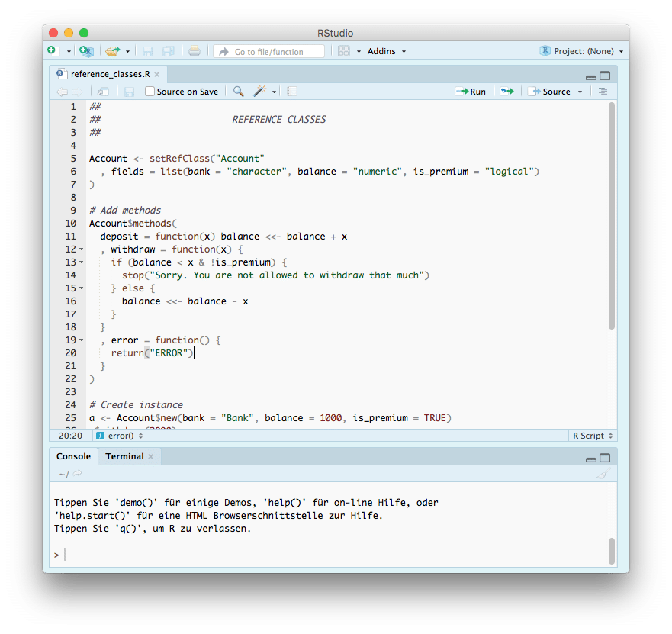Click the Compile Report notebook icon

pyautogui.click(x=292, y=92)
